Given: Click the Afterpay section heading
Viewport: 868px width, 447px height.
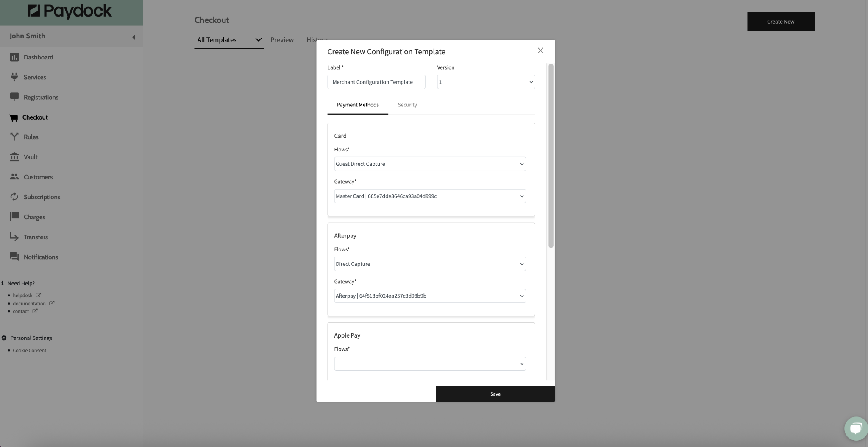Looking at the screenshot, I should tap(345, 236).
